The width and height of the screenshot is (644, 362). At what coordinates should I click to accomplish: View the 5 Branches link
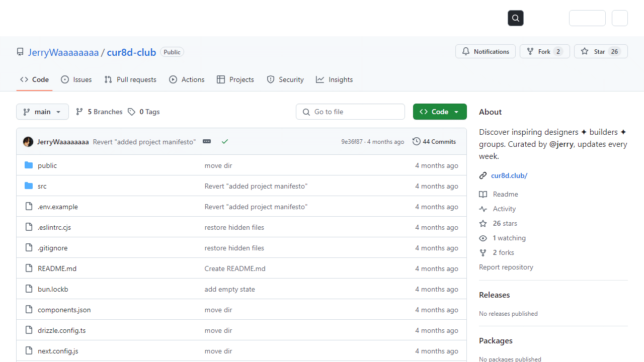99,112
